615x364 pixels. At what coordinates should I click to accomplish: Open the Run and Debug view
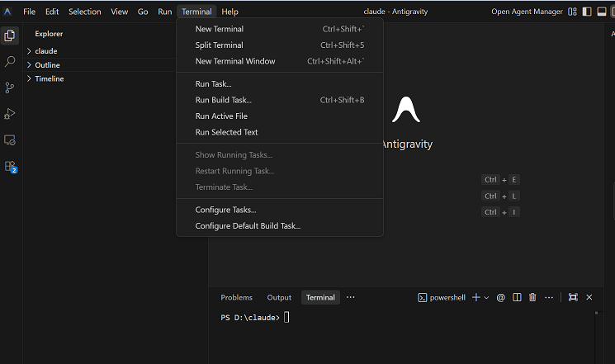click(9, 114)
